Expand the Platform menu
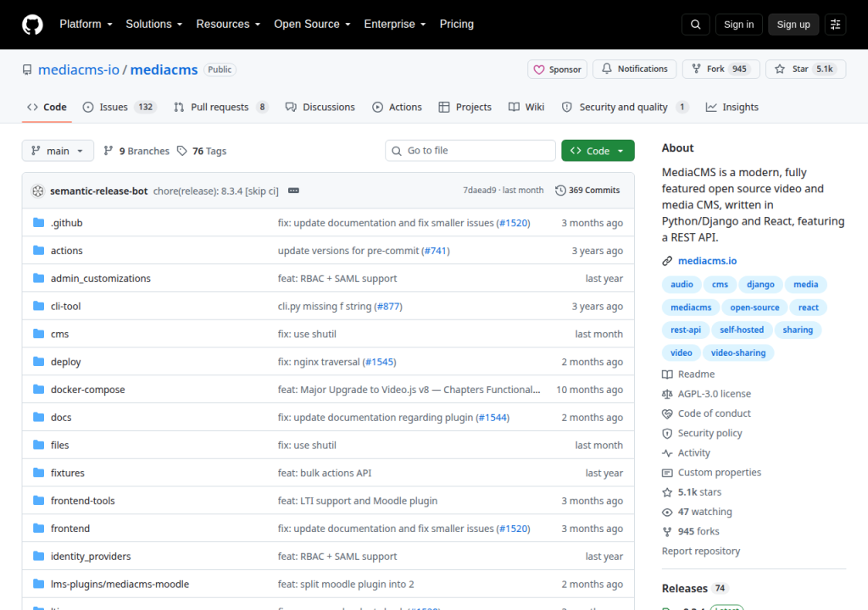This screenshot has height=610, width=868. pos(86,25)
